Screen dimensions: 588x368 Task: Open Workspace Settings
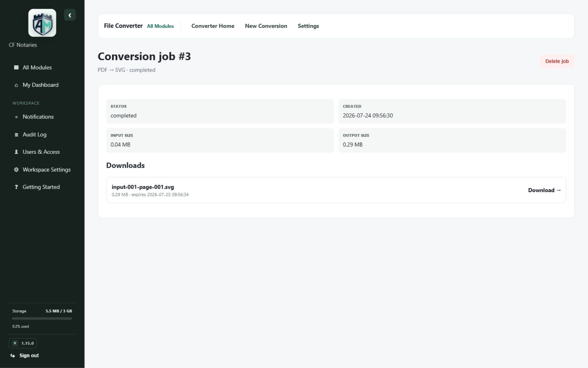[46, 170]
